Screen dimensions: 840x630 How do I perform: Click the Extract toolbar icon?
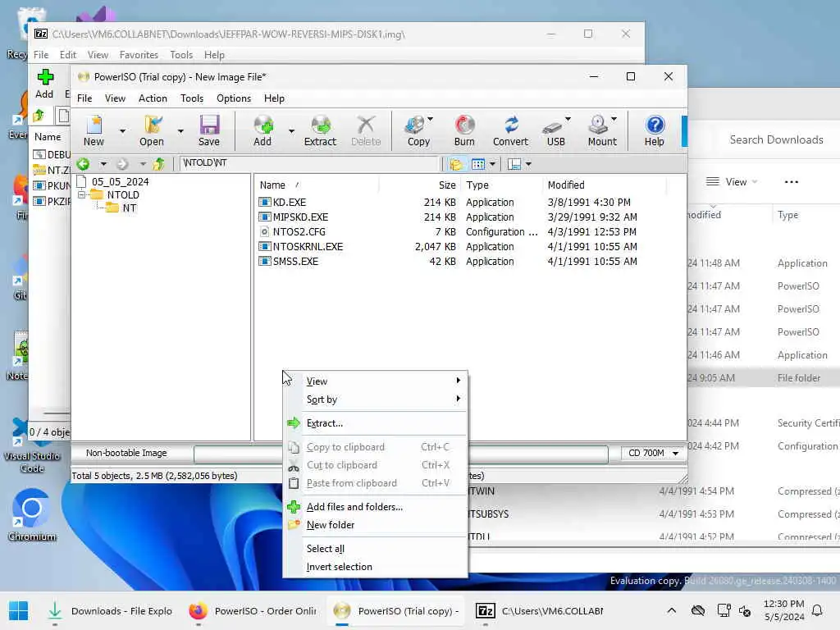321,125
